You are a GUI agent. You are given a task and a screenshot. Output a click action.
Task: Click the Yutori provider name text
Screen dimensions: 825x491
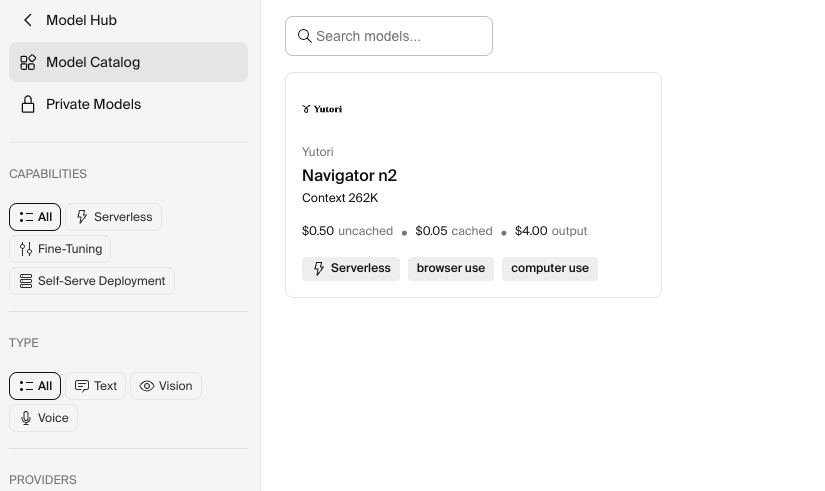[318, 152]
